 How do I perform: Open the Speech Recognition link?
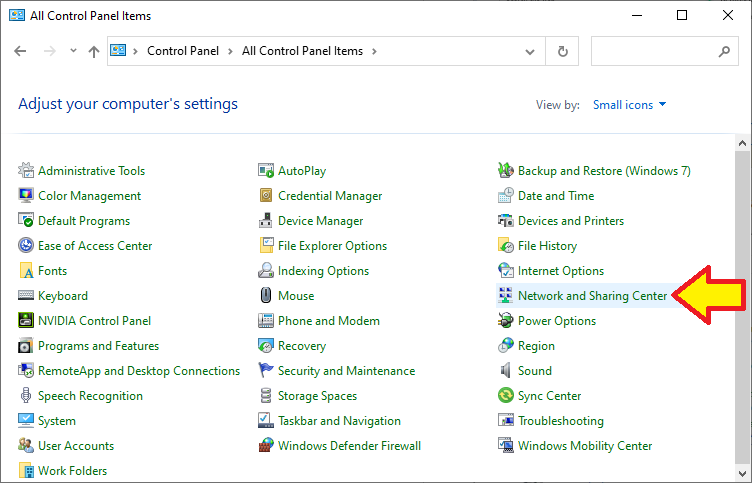pyautogui.click(x=90, y=396)
